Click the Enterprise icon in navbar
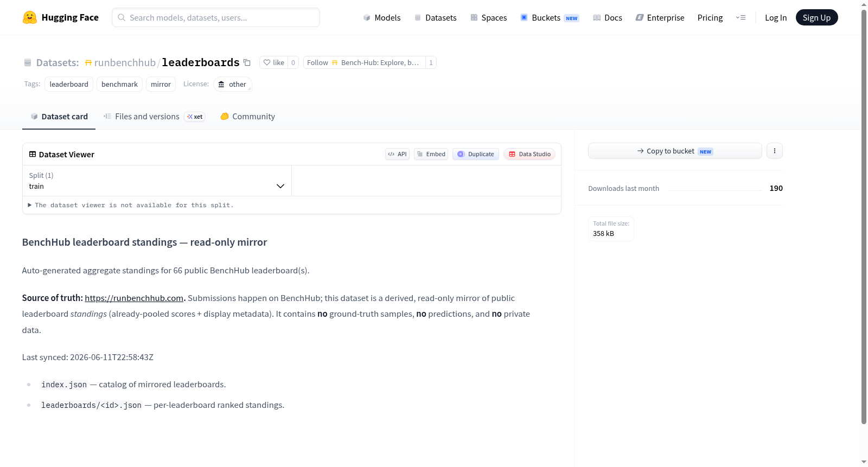 (x=640, y=17)
